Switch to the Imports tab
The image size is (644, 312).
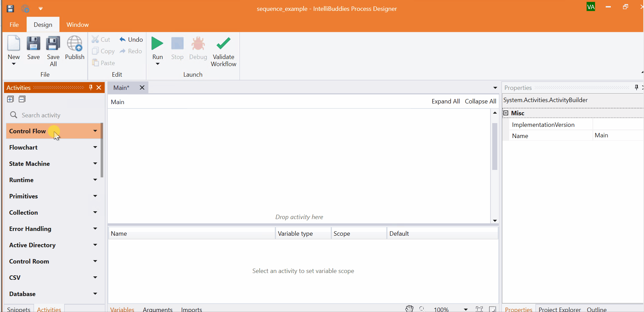[191, 309]
